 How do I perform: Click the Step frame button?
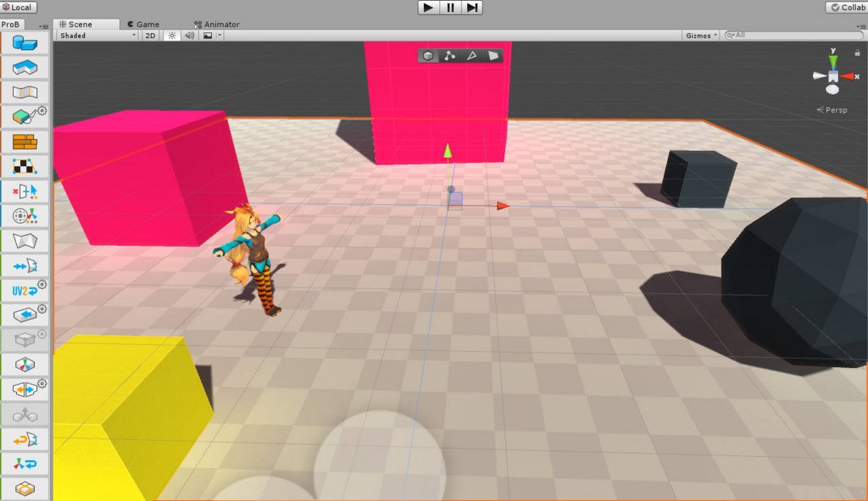click(471, 8)
